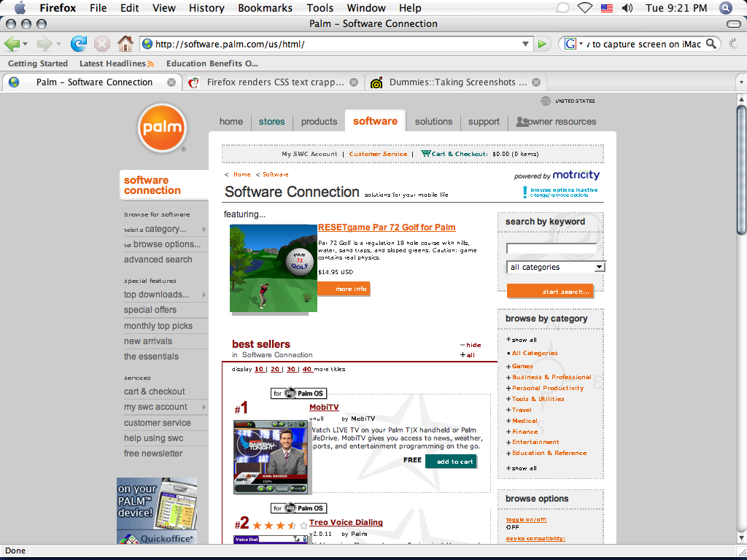Reload the page with the blue refresh icon

coord(79,44)
